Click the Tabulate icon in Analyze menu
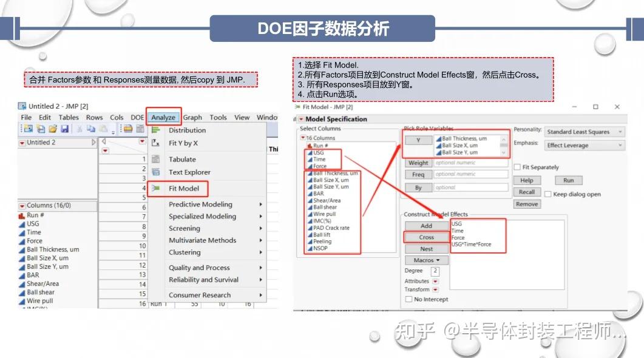The image size is (644, 358). (155, 159)
